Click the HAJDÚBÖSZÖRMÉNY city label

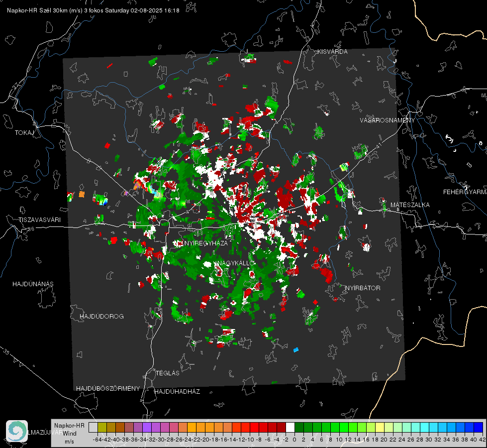tap(108, 388)
